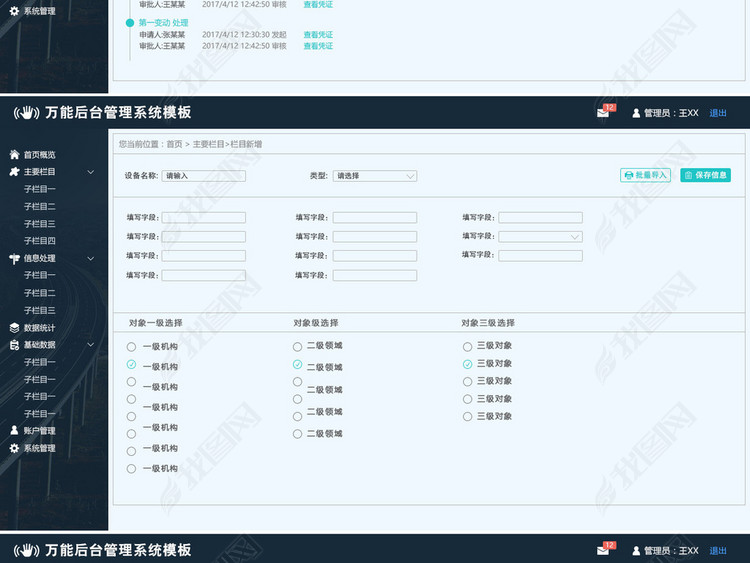Click the user avatar icon above the 保存信息 button
750x563 pixels.
tap(636, 113)
